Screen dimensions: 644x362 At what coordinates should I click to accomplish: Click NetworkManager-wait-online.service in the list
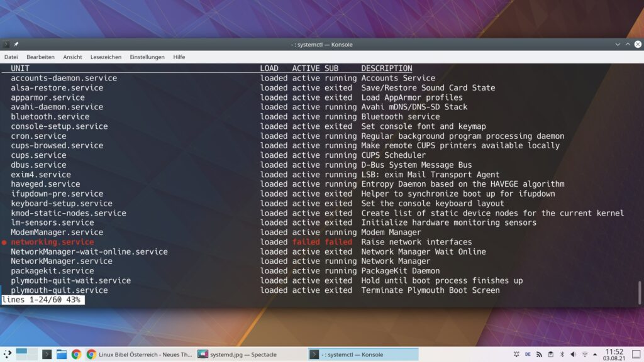[x=89, y=251]
